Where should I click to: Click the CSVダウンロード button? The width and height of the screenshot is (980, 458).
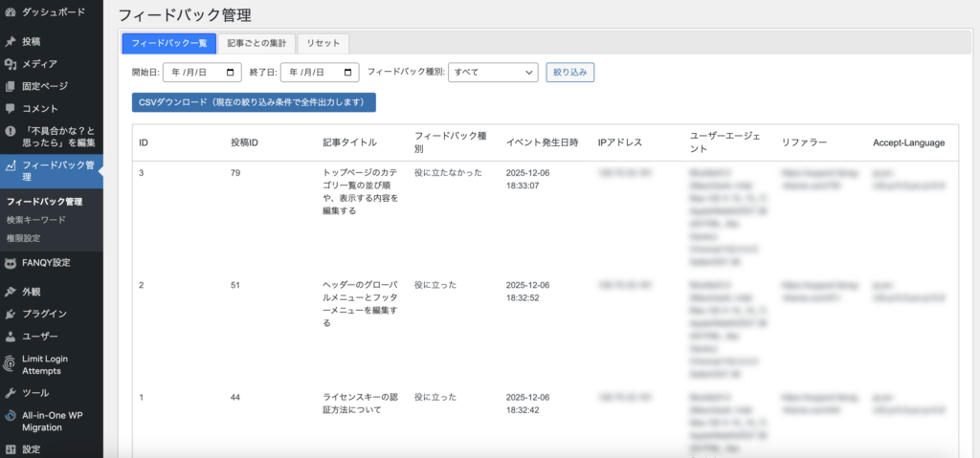tap(254, 102)
